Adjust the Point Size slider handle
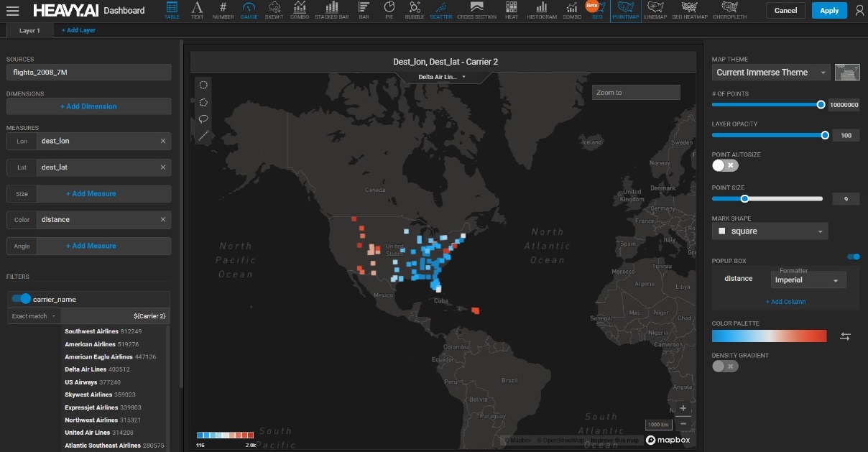Screen dimensions: 868x452 coord(744,199)
